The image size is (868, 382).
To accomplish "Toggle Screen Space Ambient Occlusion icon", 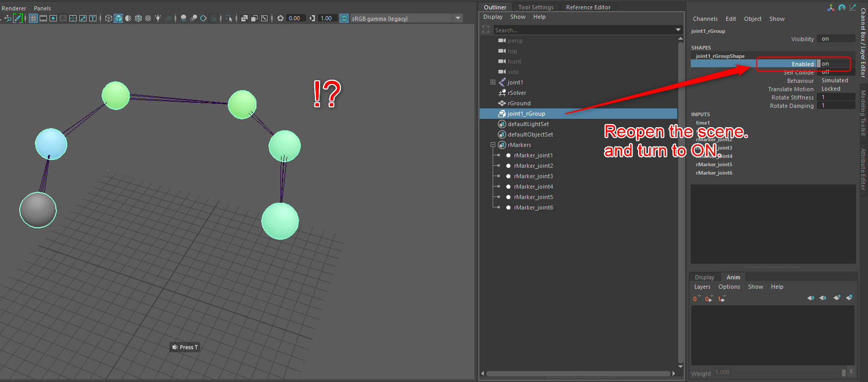I will point(184,18).
